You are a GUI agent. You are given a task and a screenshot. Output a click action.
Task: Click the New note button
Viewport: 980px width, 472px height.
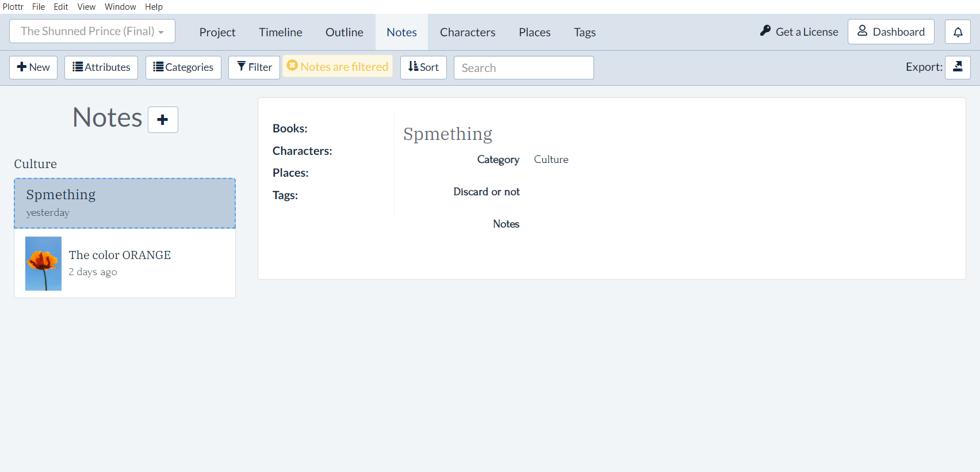point(33,67)
